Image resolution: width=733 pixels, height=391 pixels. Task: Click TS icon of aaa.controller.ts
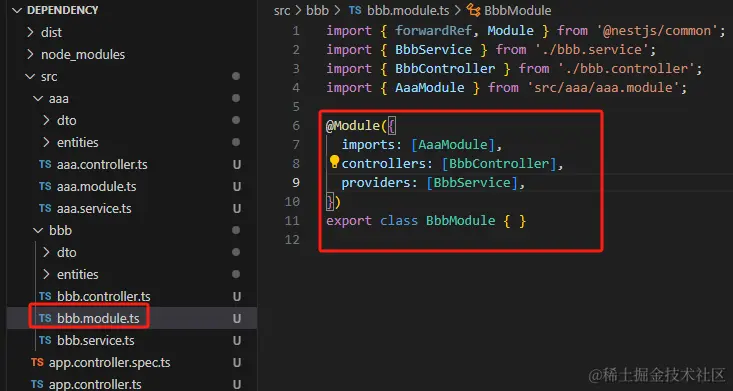coord(45,165)
